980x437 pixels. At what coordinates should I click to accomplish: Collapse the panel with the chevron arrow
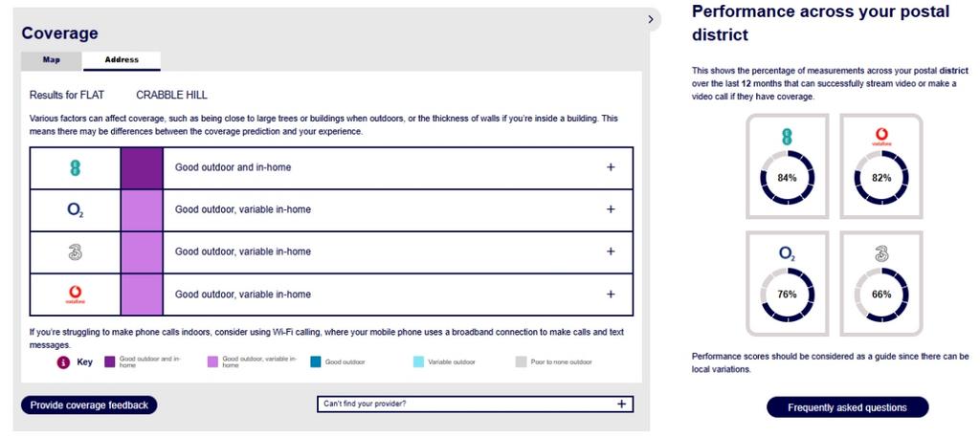(x=651, y=19)
